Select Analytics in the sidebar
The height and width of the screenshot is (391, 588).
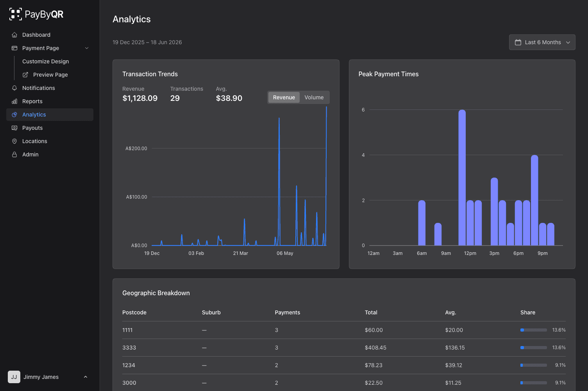tap(50, 115)
